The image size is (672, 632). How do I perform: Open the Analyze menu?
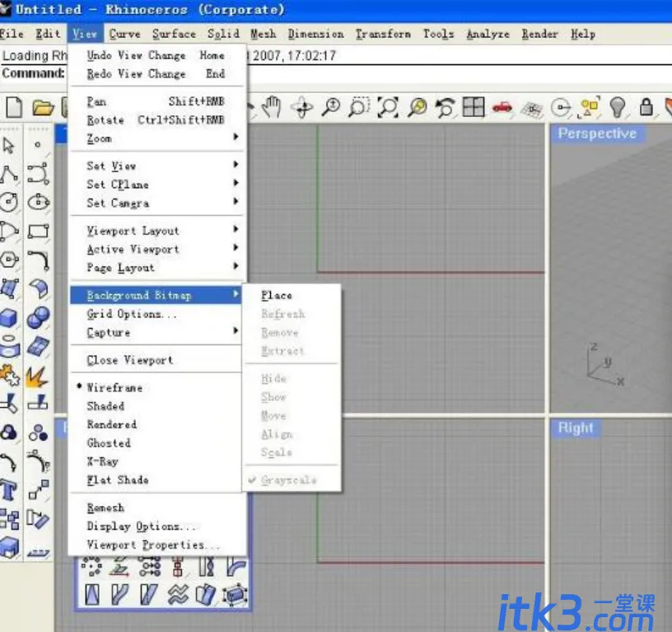click(x=488, y=34)
